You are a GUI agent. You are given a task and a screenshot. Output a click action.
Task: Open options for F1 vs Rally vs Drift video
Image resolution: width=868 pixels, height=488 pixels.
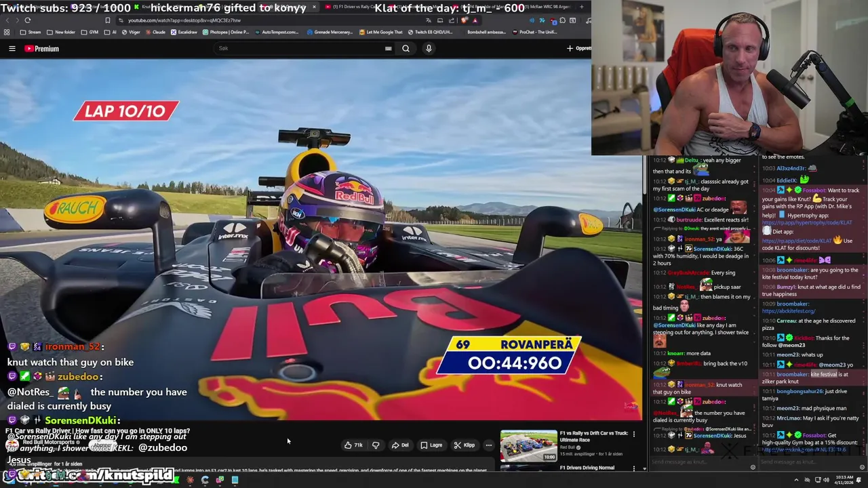point(634,434)
